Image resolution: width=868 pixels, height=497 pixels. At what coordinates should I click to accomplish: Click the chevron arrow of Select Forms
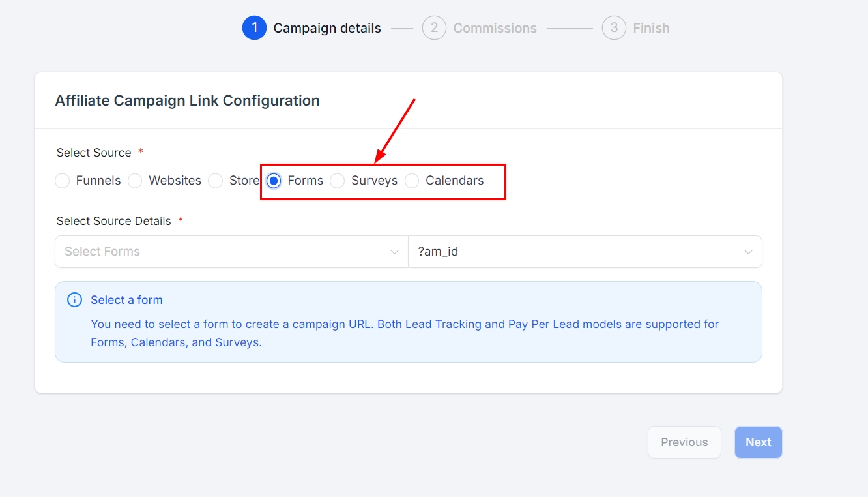(394, 252)
